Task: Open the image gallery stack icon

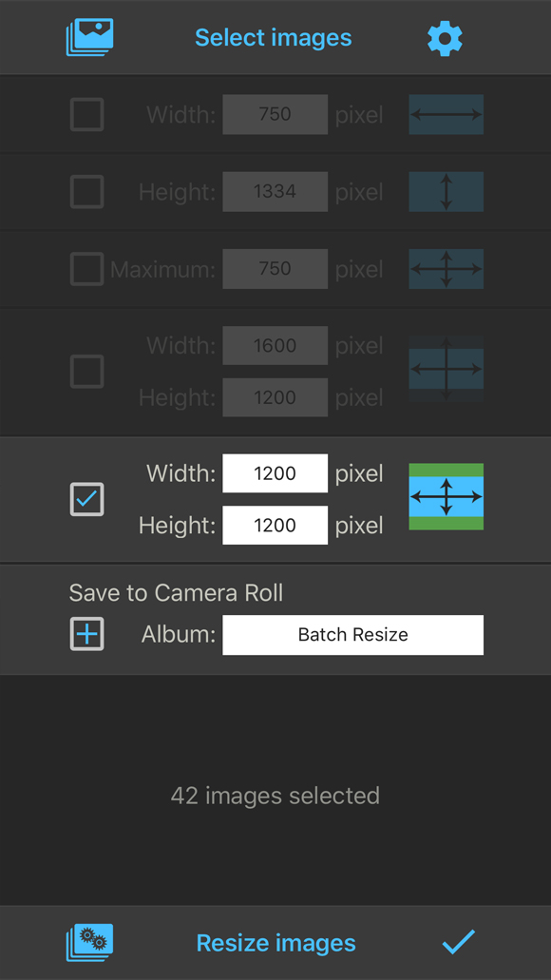Action: 89,37
